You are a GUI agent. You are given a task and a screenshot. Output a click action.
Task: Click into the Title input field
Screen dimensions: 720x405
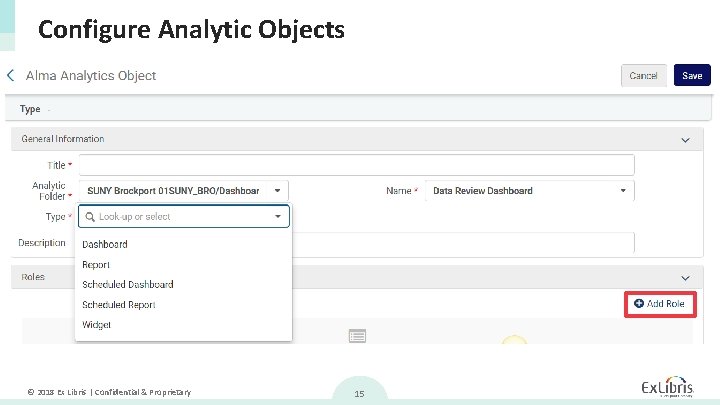[x=356, y=165]
